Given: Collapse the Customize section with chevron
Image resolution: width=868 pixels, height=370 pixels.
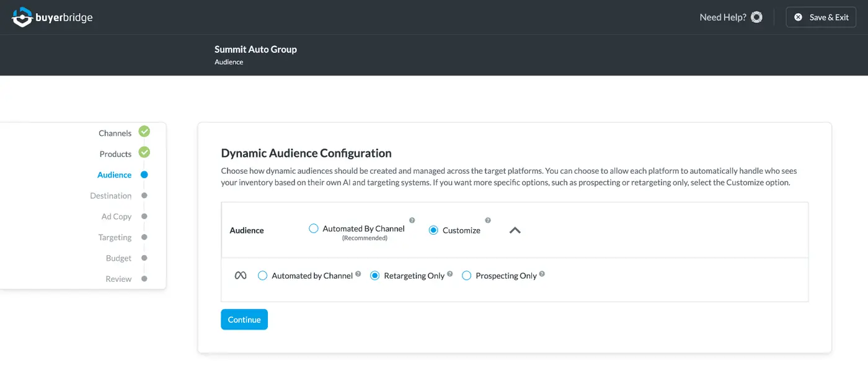Looking at the screenshot, I should [515, 230].
